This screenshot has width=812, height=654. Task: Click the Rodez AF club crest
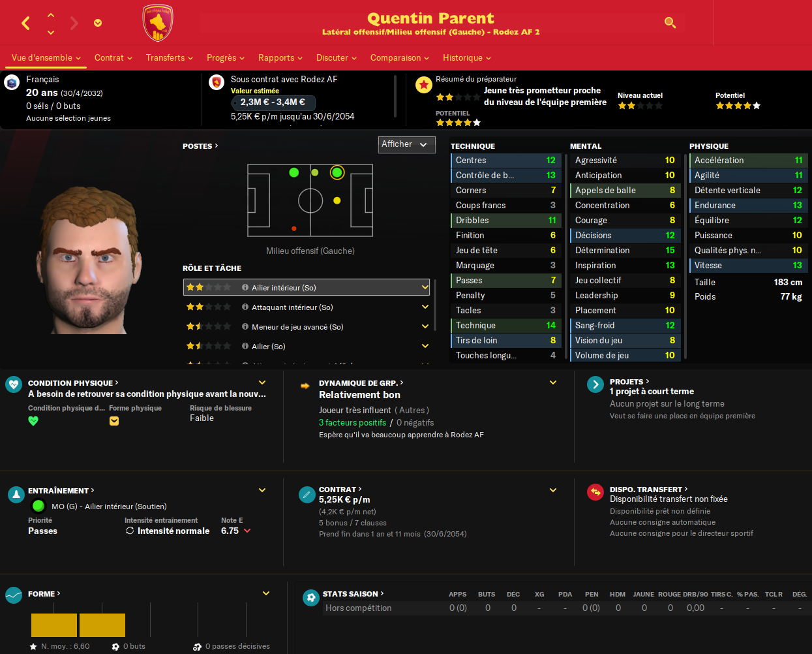(x=157, y=23)
